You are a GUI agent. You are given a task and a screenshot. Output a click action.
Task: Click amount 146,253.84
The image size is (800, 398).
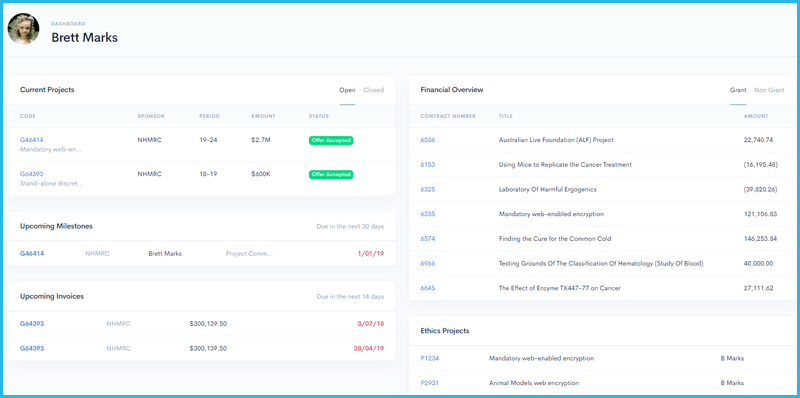pyautogui.click(x=761, y=239)
